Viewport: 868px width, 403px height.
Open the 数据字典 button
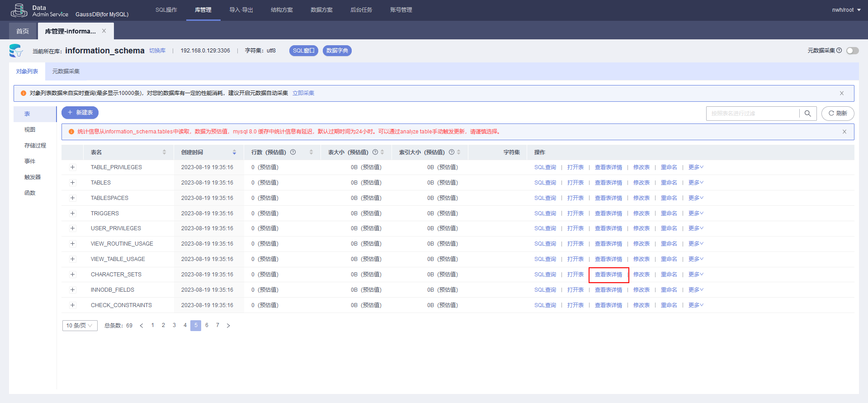click(337, 51)
